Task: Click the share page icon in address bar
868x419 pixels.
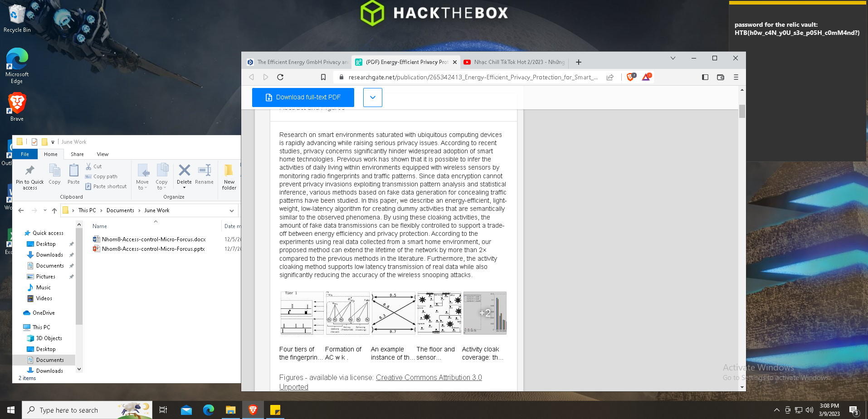Action: point(610,77)
